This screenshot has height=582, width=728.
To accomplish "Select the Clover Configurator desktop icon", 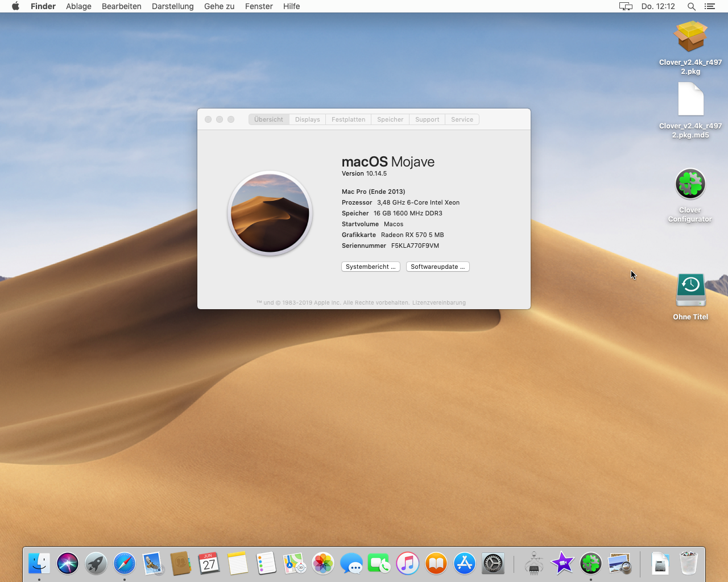I will pyautogui.click(x=690, y=184).
